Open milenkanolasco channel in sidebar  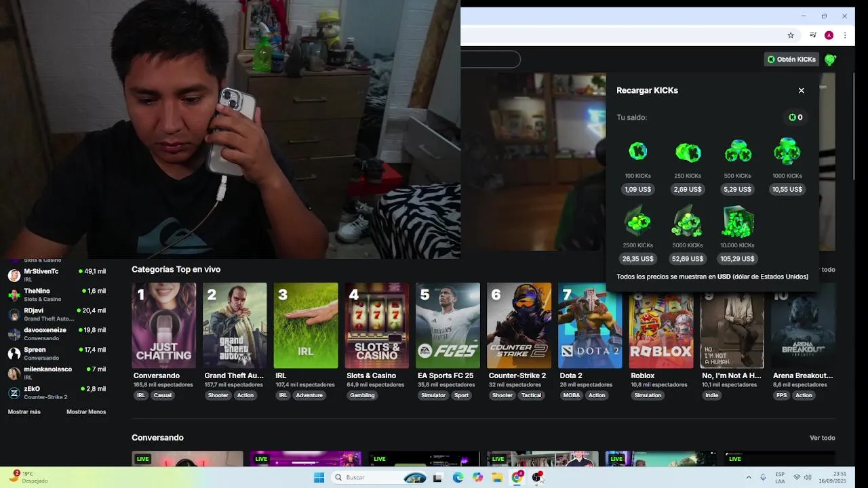click(x=57, y=373)
